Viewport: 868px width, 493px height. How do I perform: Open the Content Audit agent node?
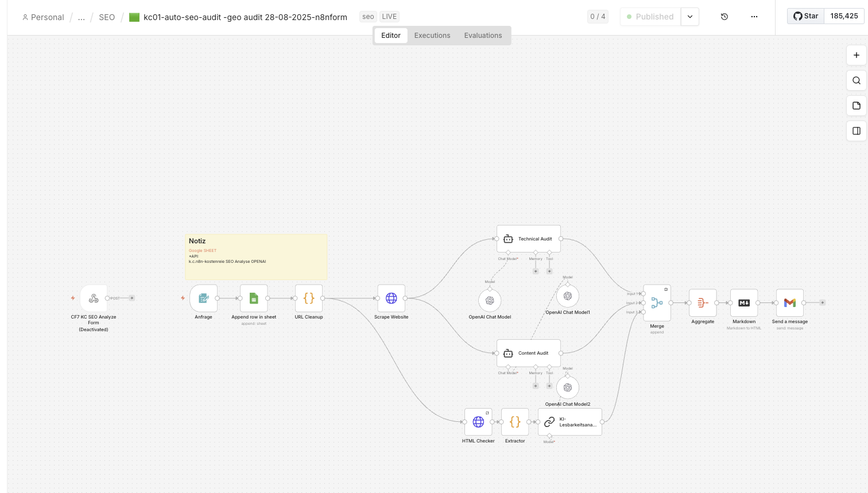529,353
